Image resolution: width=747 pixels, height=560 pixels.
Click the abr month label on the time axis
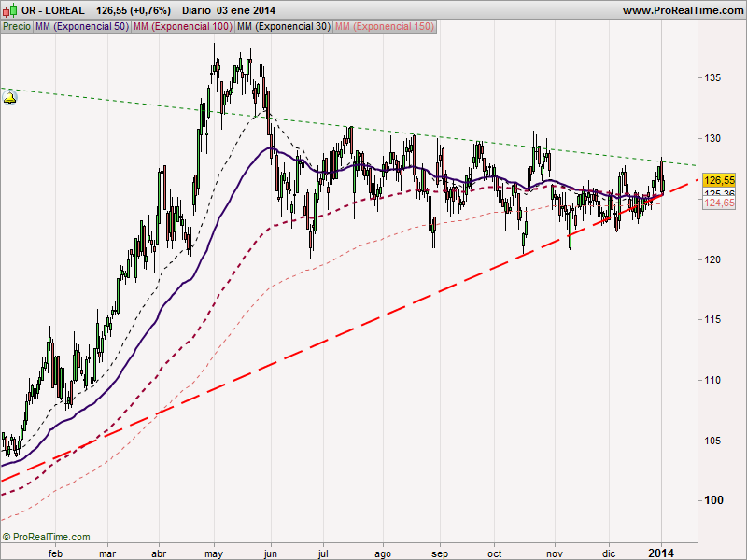click(159, 553)
